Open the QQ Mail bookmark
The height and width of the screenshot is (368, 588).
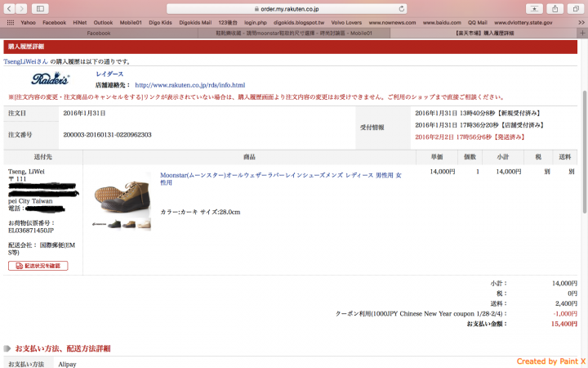[x=478, y=23]
